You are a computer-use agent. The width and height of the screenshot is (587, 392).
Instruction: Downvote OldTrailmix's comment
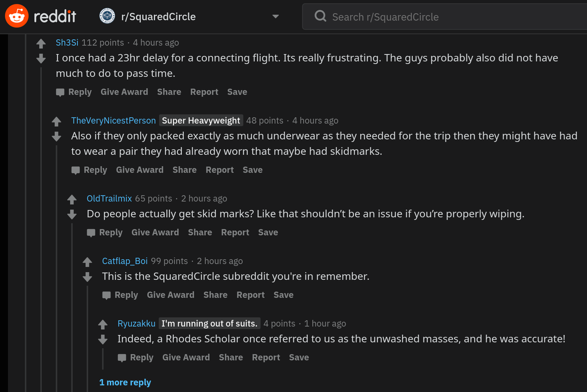point(72,215)
